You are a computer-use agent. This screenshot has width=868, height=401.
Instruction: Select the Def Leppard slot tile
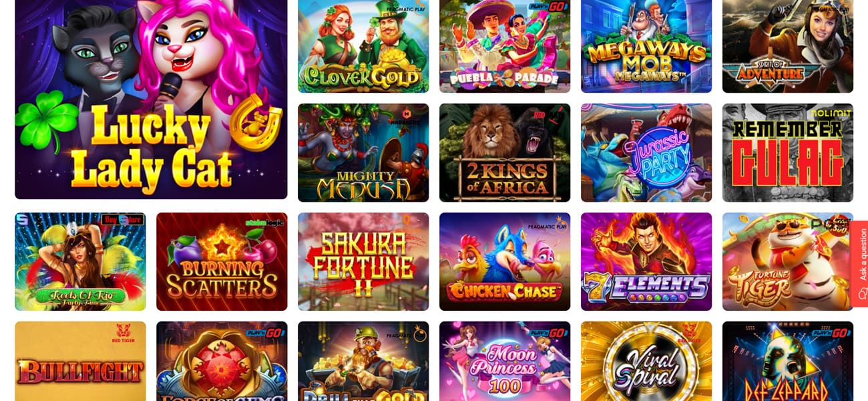pos(788,361)
